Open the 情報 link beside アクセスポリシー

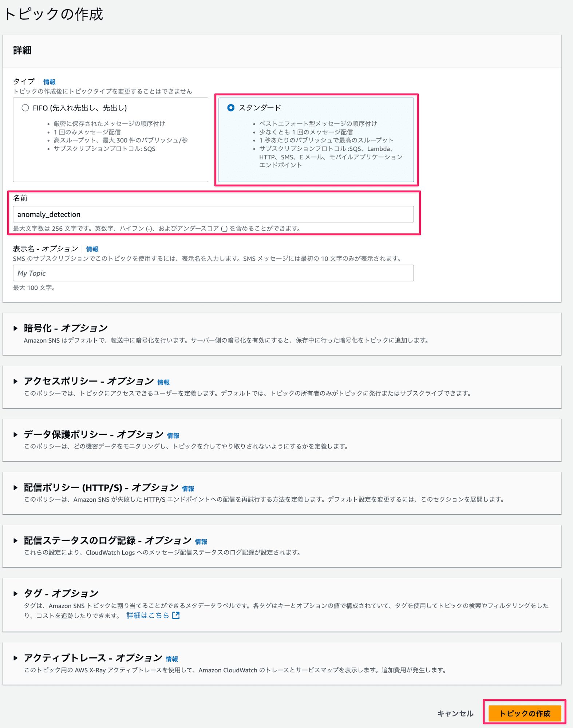coord(163,382)
